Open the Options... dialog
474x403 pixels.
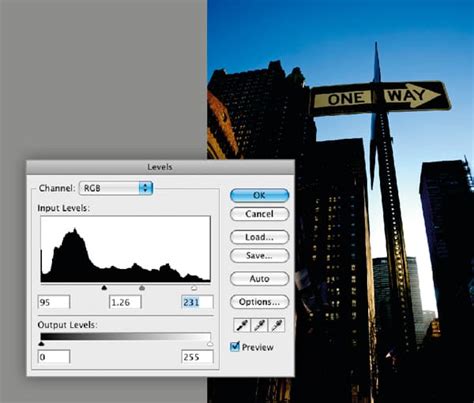coord(259,302)
